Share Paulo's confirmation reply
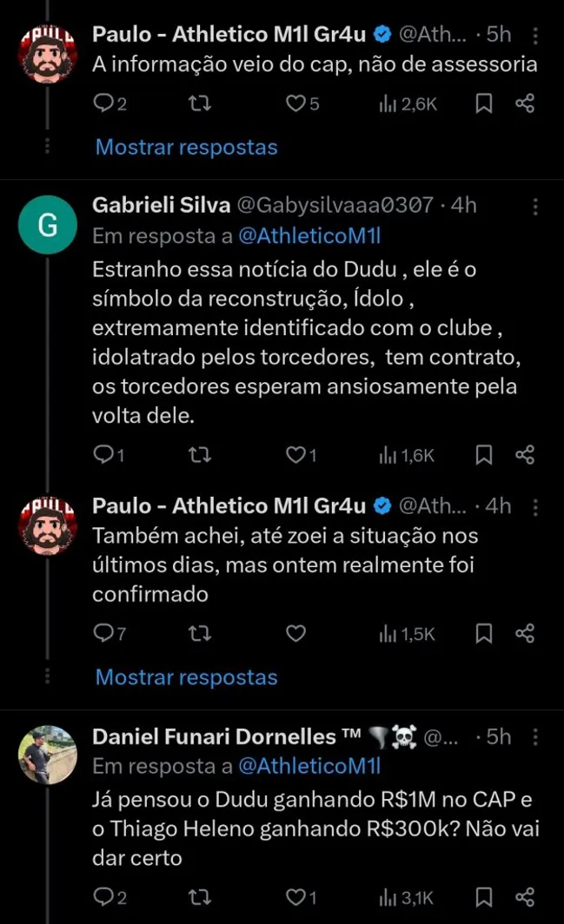Image resolution: width=564 pixels, height=924 pixels. pos(527,633)
